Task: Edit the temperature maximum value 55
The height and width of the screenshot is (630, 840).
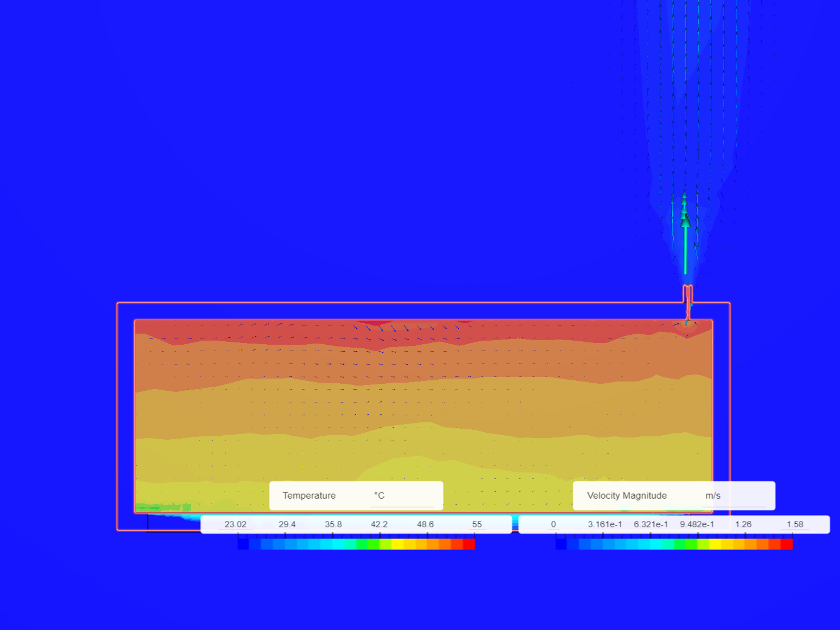Action: (x=477, y=524)
